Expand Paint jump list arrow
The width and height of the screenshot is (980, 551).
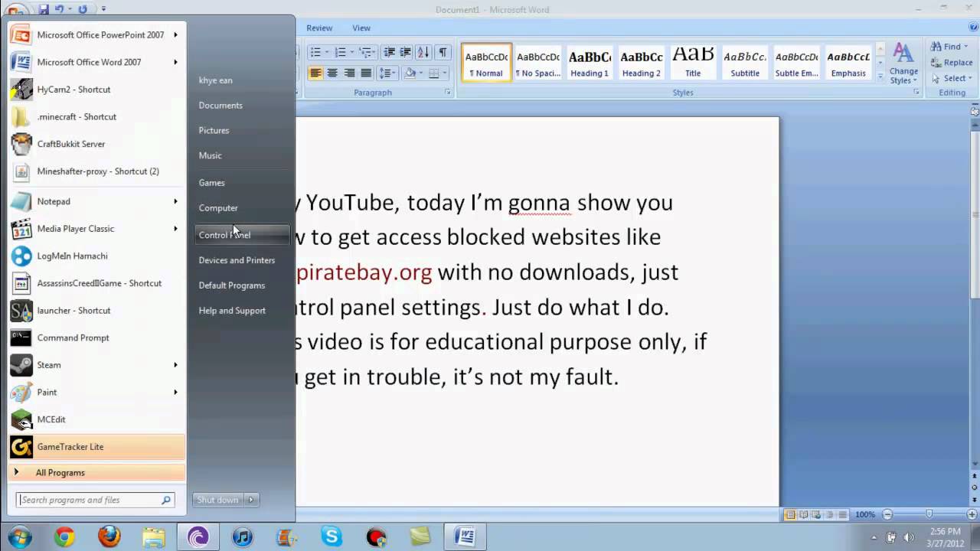175,392
